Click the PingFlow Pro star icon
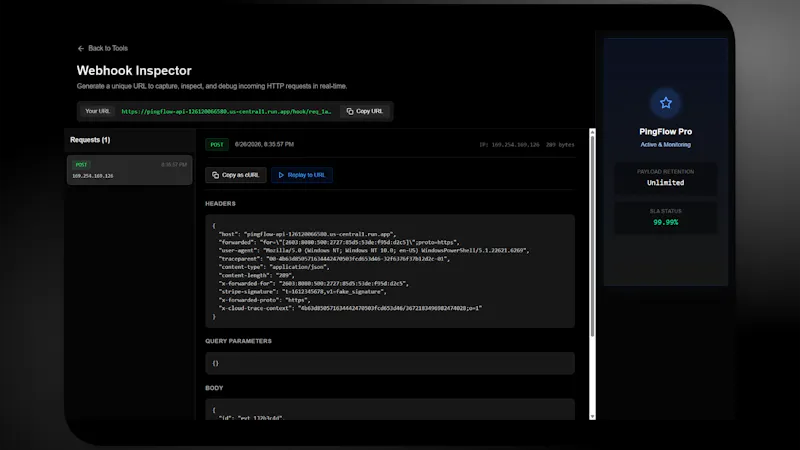The image size is (800, 450). tap(665, 103)
